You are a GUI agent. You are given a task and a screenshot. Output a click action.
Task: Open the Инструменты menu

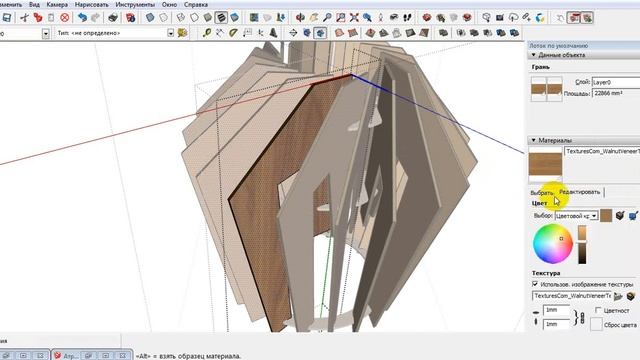tap(135, 4)
